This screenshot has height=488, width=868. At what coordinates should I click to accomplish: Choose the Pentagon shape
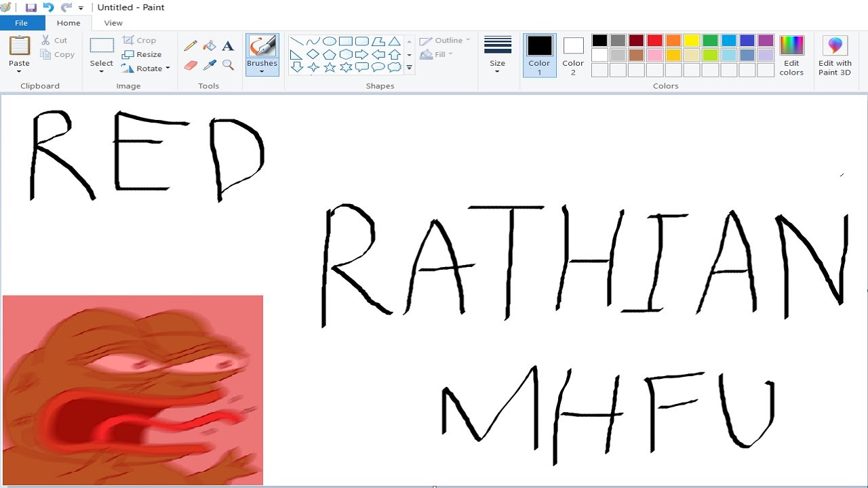coord(330,54)
